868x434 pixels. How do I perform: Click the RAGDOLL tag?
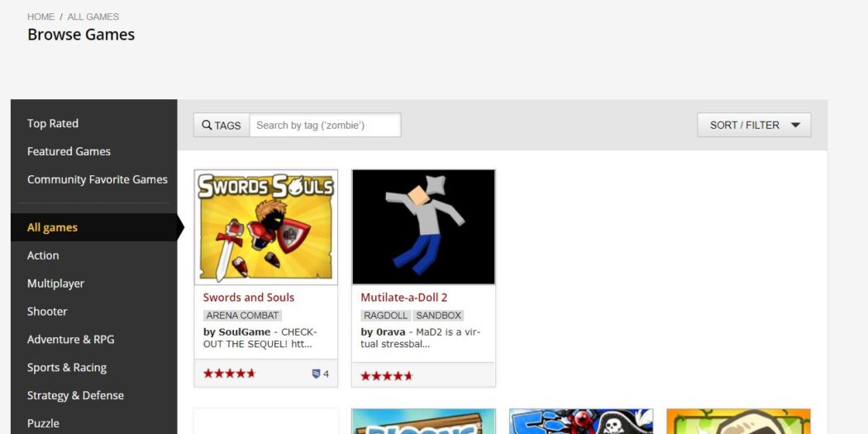386,316
